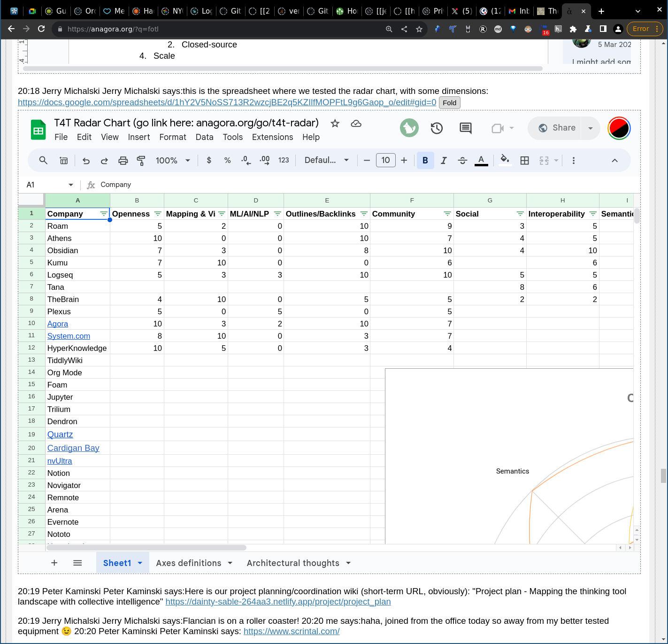Open the Extensions menu
This screenshot has height=644, width=668.
point(272,137)
